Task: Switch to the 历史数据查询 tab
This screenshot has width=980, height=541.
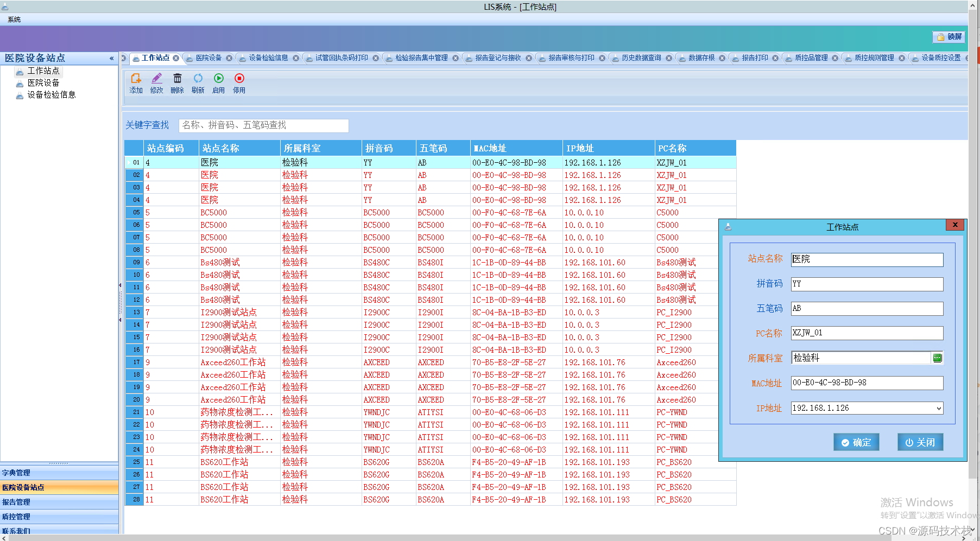Action: (641, 58)
